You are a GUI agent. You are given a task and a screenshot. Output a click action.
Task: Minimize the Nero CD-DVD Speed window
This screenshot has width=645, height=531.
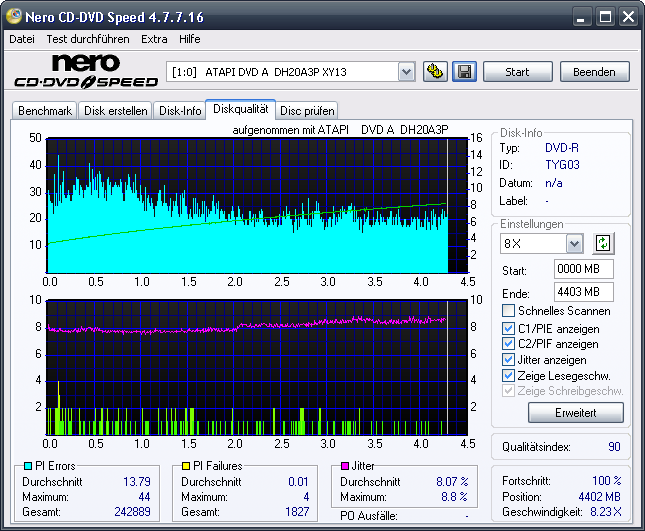click(x=581, y=17)
